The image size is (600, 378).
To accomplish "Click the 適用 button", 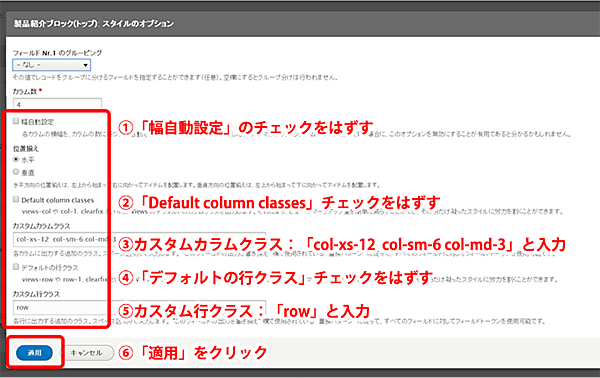I will [34, 353].
